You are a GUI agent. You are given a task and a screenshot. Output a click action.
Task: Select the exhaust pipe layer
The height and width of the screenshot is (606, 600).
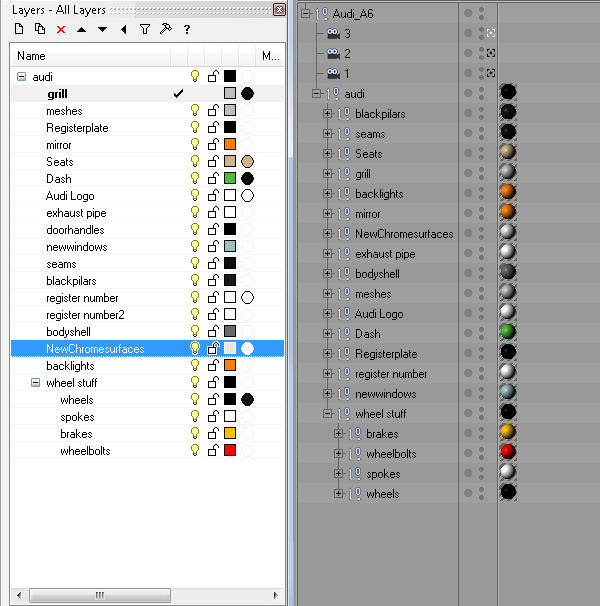click(76, 213)
